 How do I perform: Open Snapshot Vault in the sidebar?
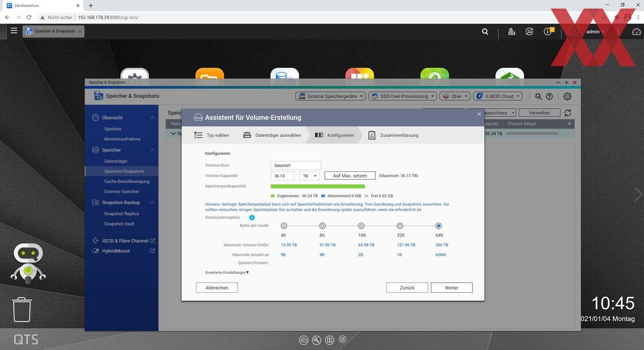pyautogui.click(x=119, y=224)
